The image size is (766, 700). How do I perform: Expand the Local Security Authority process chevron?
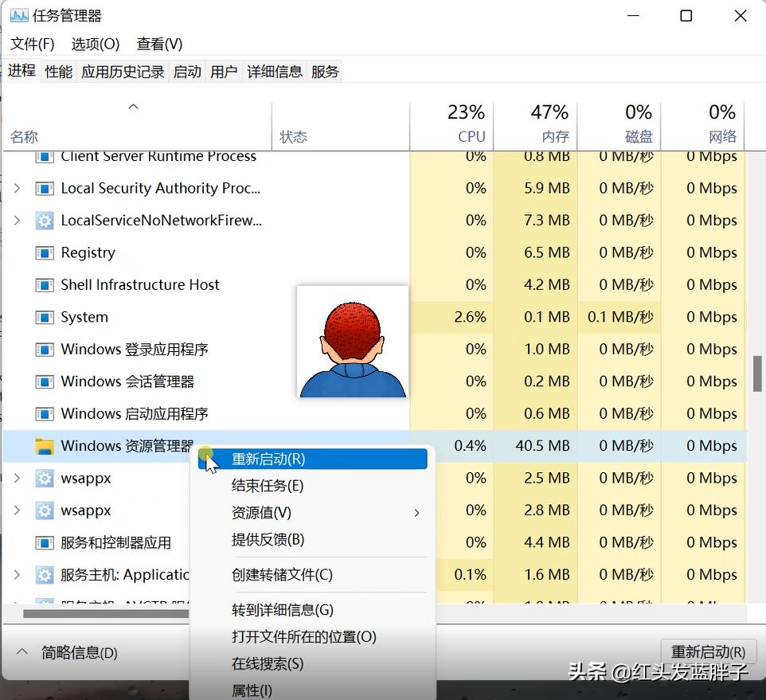pos(17,188)
